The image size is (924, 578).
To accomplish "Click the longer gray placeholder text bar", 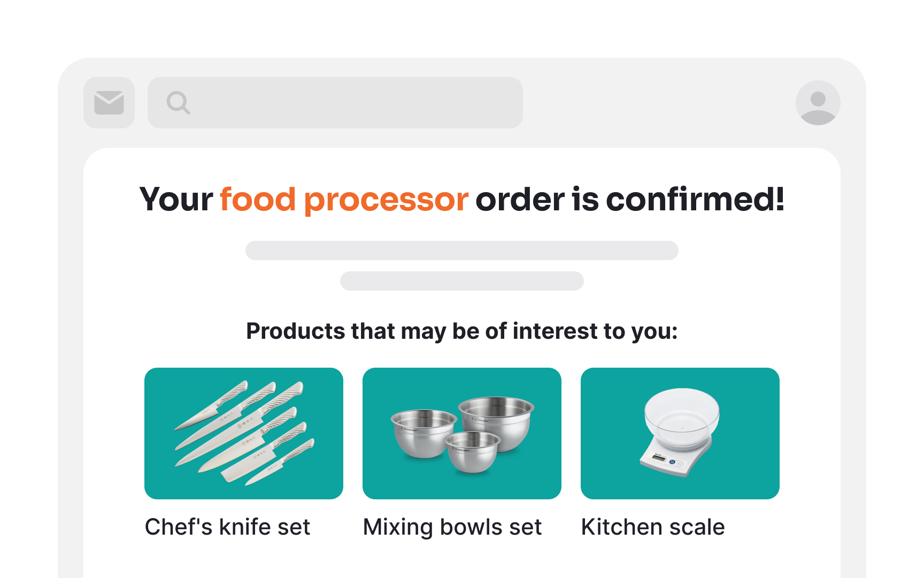I will point(462,250).
